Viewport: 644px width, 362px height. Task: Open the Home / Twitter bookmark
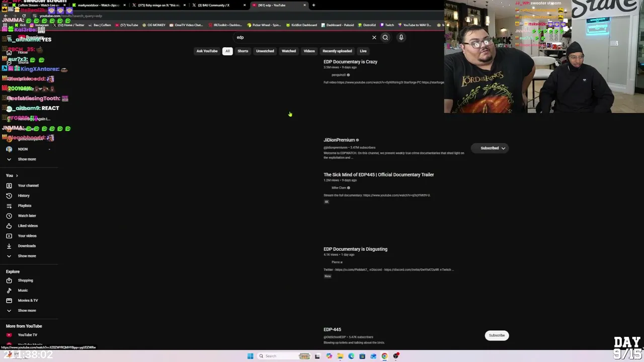(x=68, y=25)
